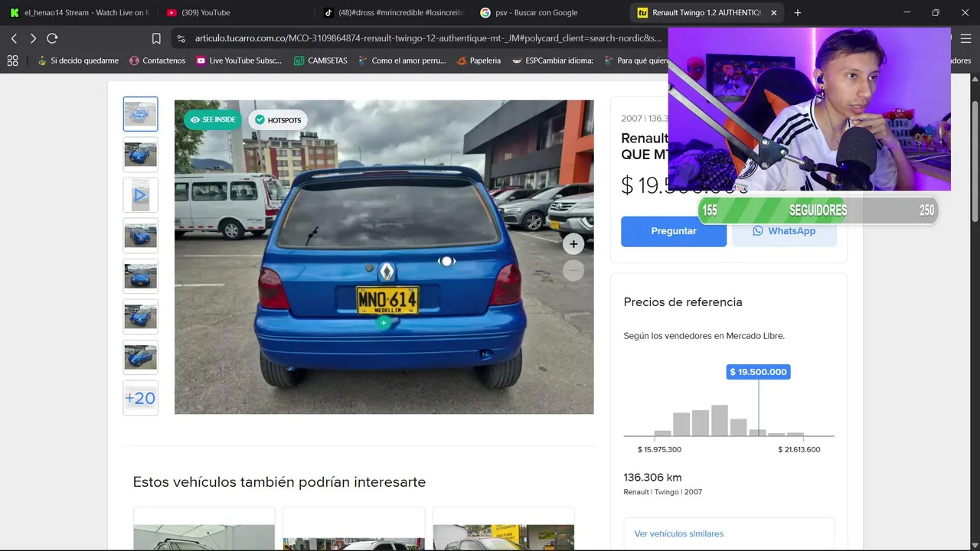Click the $ 19.500.000 price marker
The width and height of the screenshot is (980, 551).
click(758, 372)
